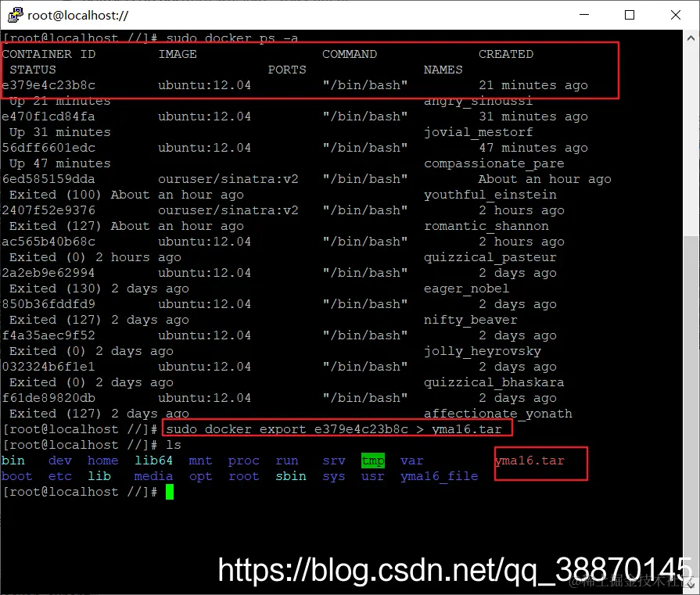Click the container name affectionate_yonath

click(497, 414)
